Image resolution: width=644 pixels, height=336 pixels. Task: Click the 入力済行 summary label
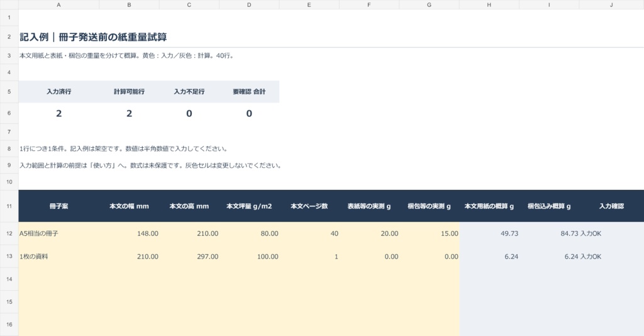click(x=58, y=92)
